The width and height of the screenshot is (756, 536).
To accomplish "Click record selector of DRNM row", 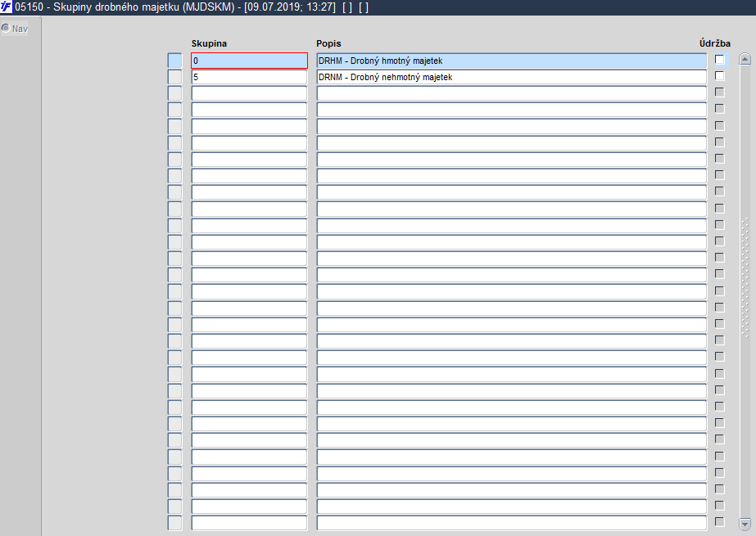I will (174, 77).
